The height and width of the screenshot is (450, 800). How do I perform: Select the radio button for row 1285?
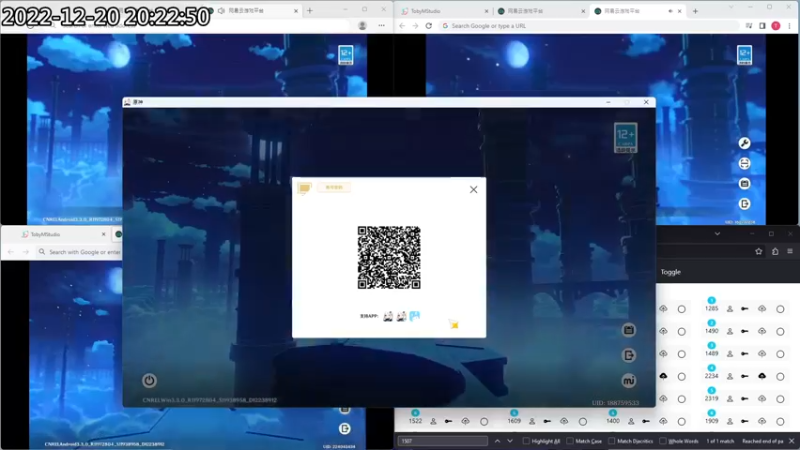point(780,309)
